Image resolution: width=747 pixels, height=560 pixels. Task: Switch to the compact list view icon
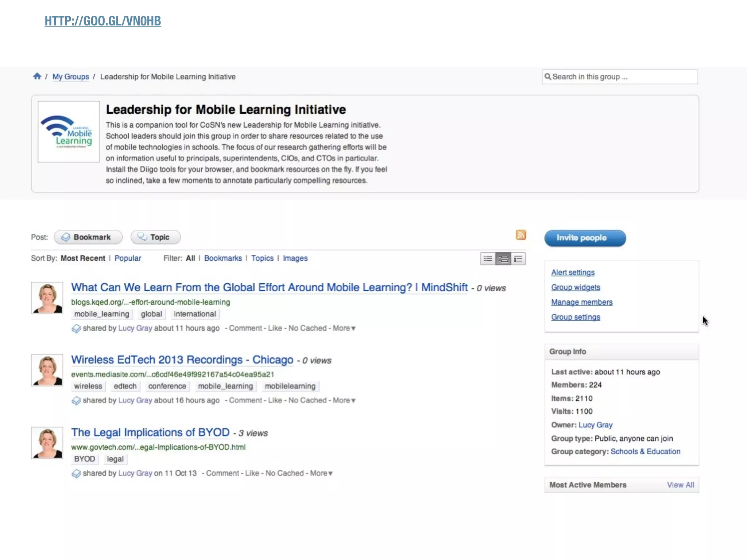pyautogui.click(x=488, y=259)
